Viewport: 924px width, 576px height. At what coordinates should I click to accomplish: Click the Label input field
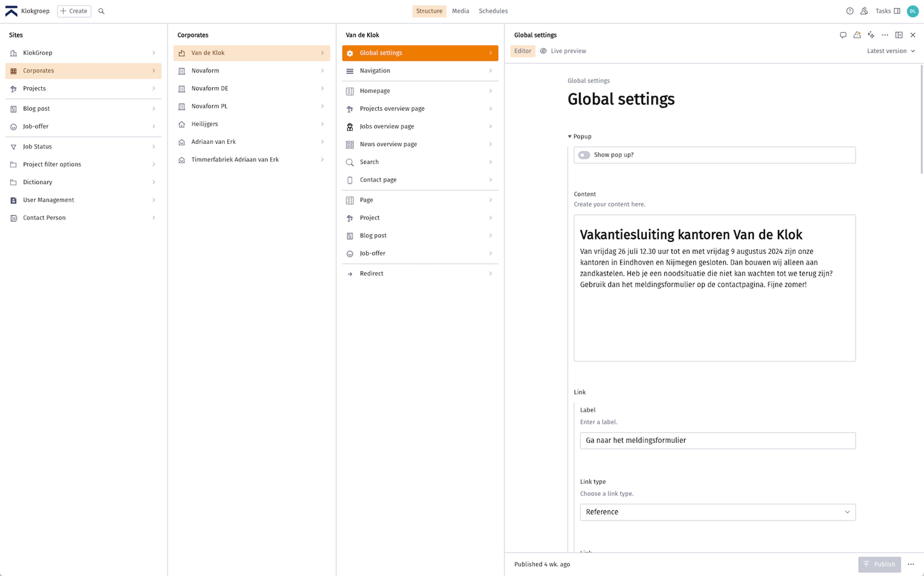(717, 440)
